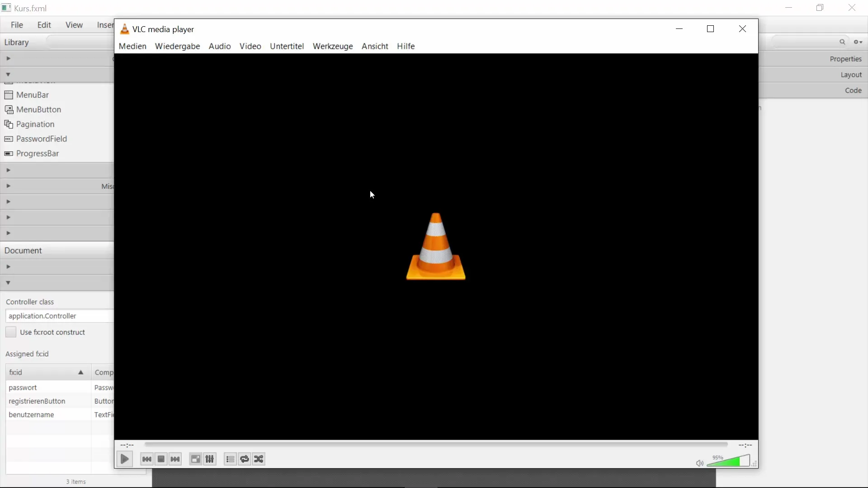Skip to next media in VLC
The image size is (868, 488).
coord(175,459)
